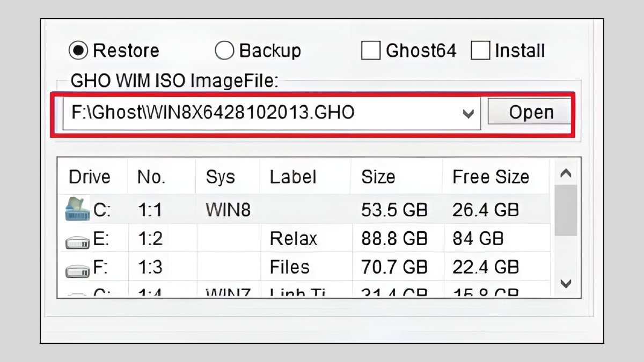Viewport: 644px width, 362px height.
Task: Click the Label column header
Action: [x=292, y=177]
